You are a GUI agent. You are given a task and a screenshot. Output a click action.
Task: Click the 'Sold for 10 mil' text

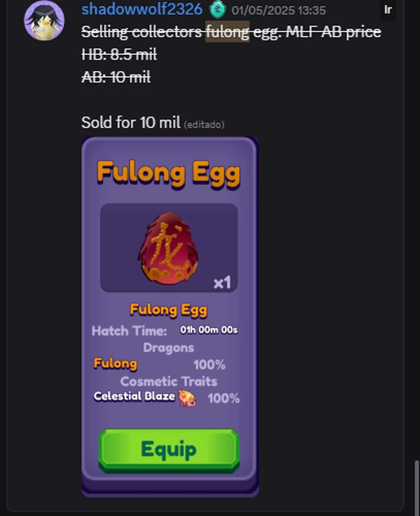131,123
